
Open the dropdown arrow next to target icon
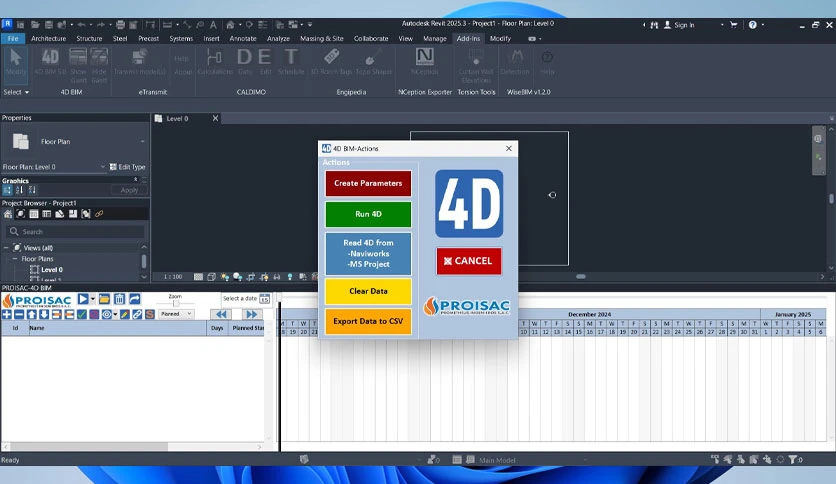point(115,314)
